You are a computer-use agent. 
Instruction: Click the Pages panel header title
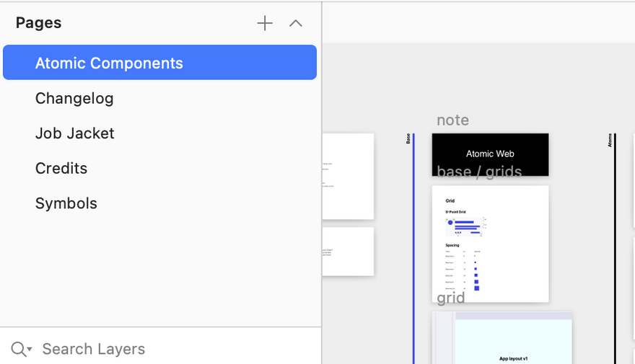pos(38,22)
